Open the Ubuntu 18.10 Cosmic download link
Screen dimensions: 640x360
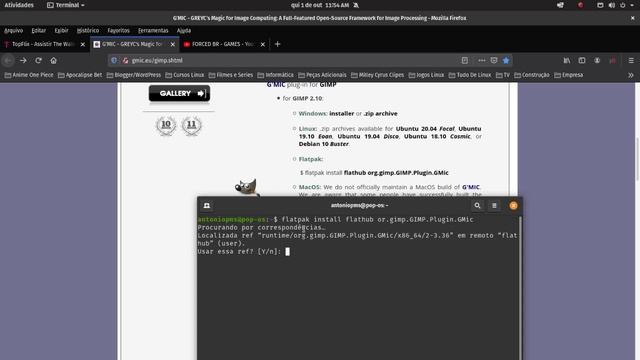pyautogui.click(x=437, y=136)
